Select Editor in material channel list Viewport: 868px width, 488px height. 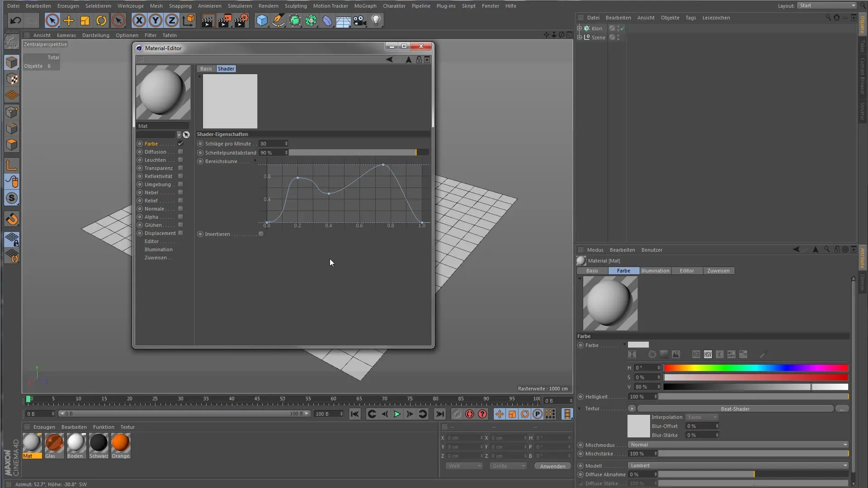click(x=151, y=241)
